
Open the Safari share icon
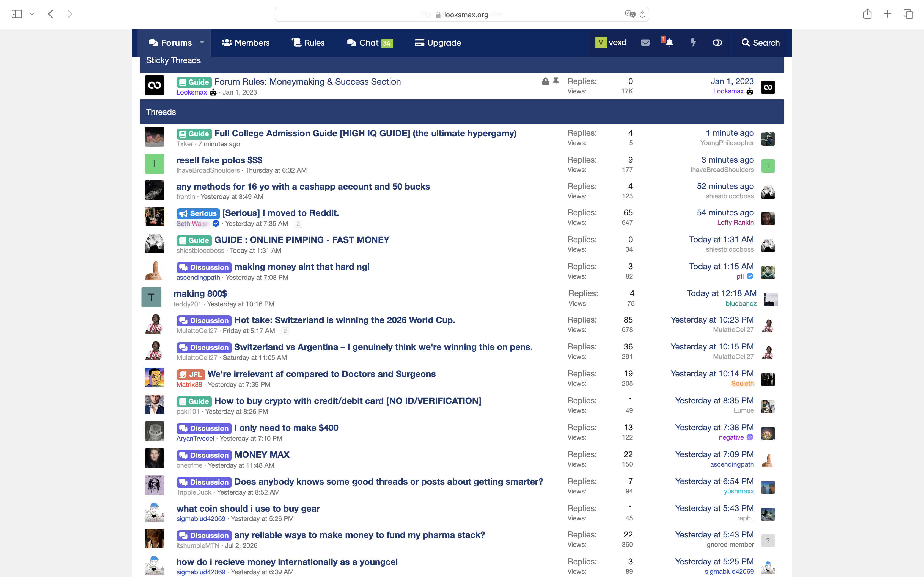(x=868, y=14)
